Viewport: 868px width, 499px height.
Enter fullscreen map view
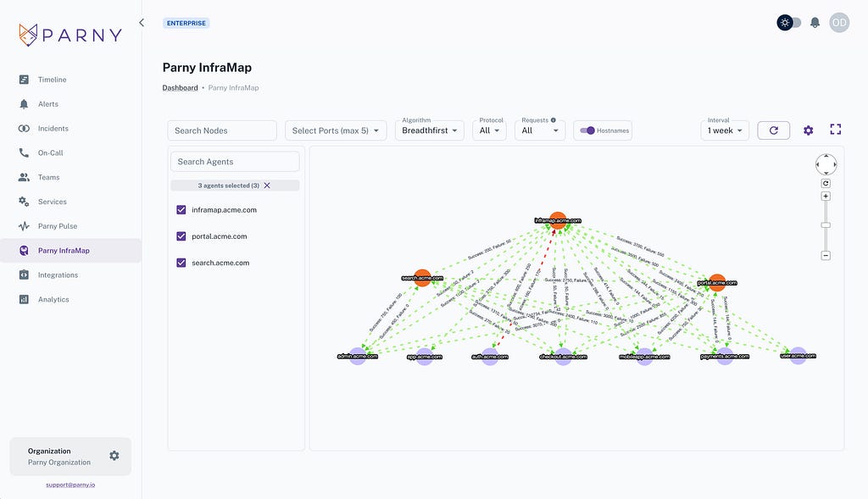point(836,130)
